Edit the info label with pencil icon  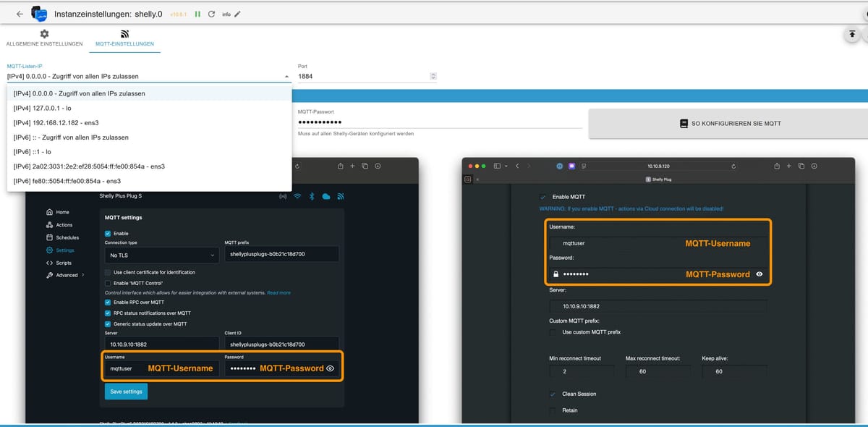(x=237, y=14)
